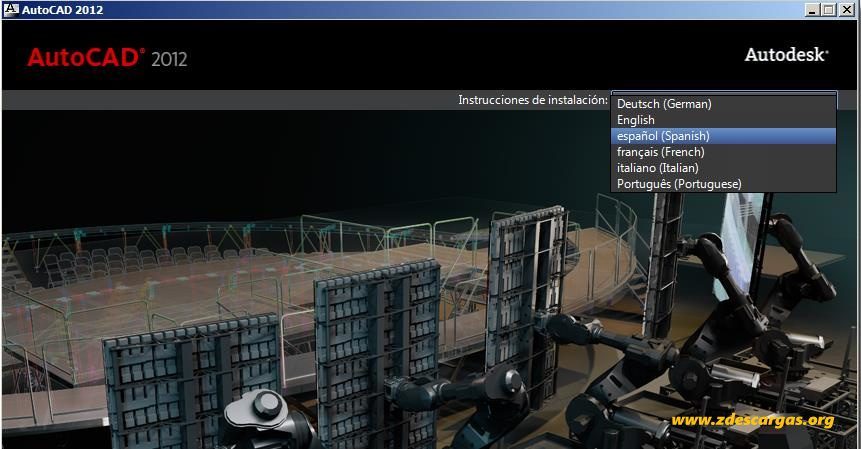
Task: Open the installation instructions language combo box
Action: [x=724, y=93]
